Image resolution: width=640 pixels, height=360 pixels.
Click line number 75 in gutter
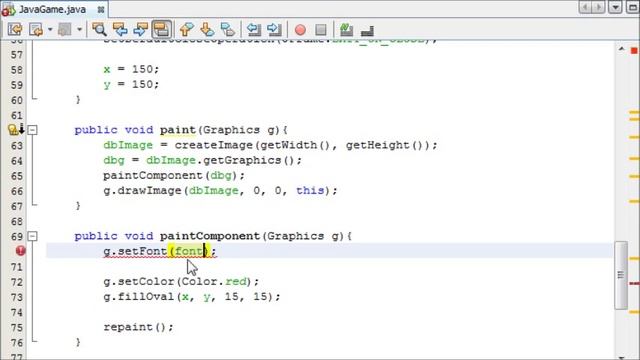click(x=16, y=328)
